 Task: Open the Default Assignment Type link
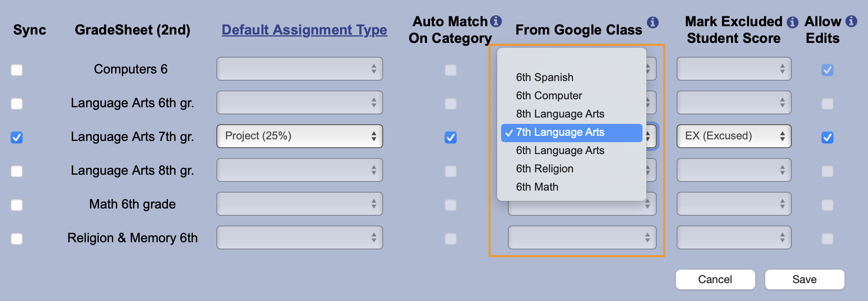[x=304, y=30]
